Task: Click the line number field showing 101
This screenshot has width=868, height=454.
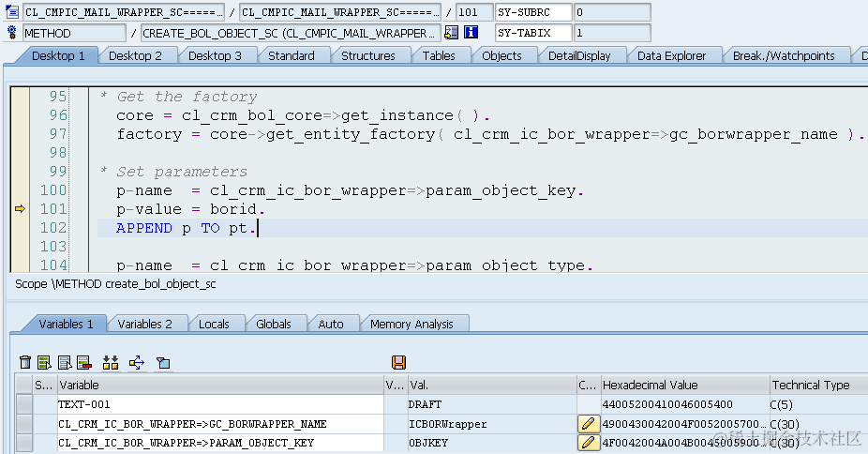Action: click(474, 12)
